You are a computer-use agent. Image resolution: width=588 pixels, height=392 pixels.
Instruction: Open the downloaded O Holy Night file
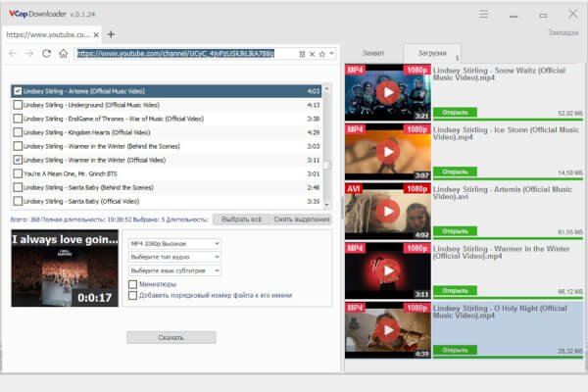[x=455, y=350]
